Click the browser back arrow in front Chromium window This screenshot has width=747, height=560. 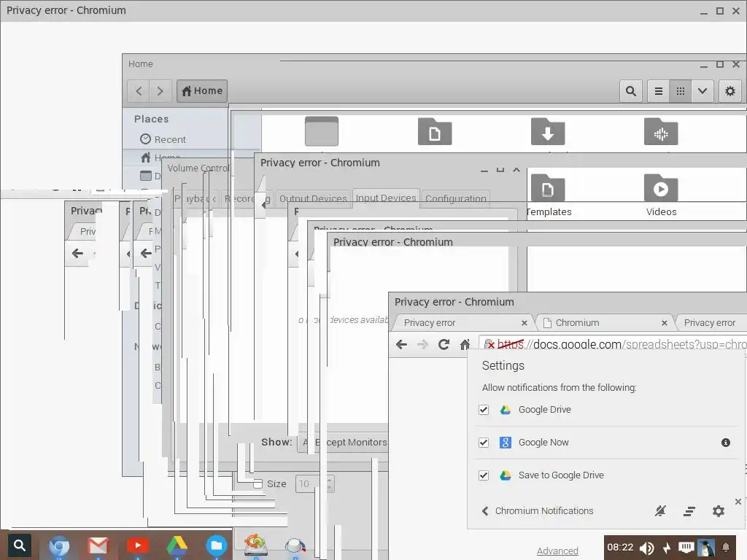coord(402,344)
